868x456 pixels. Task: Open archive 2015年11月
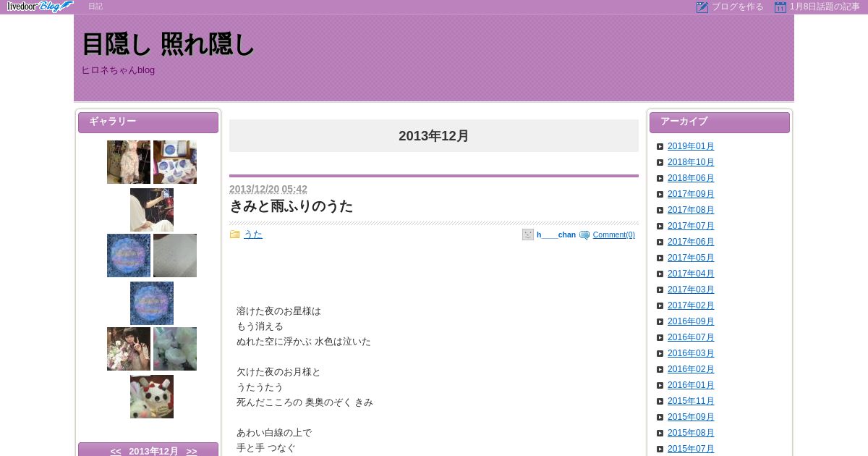coord(691,401)
